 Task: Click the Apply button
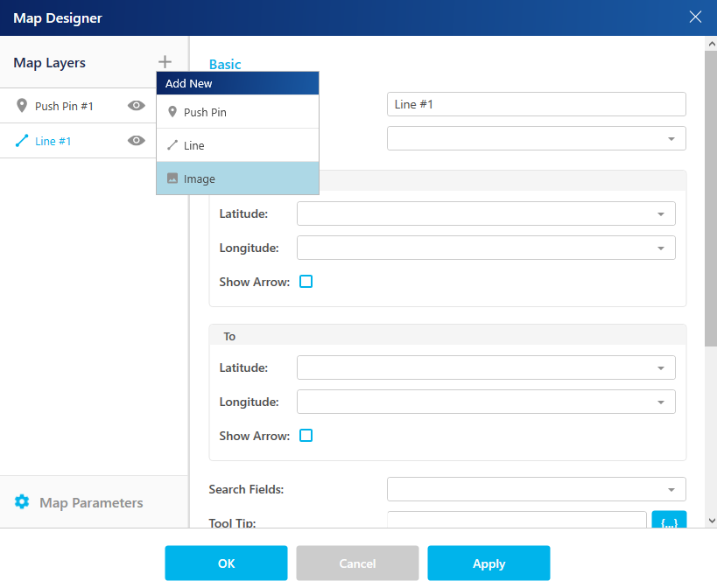489,563
